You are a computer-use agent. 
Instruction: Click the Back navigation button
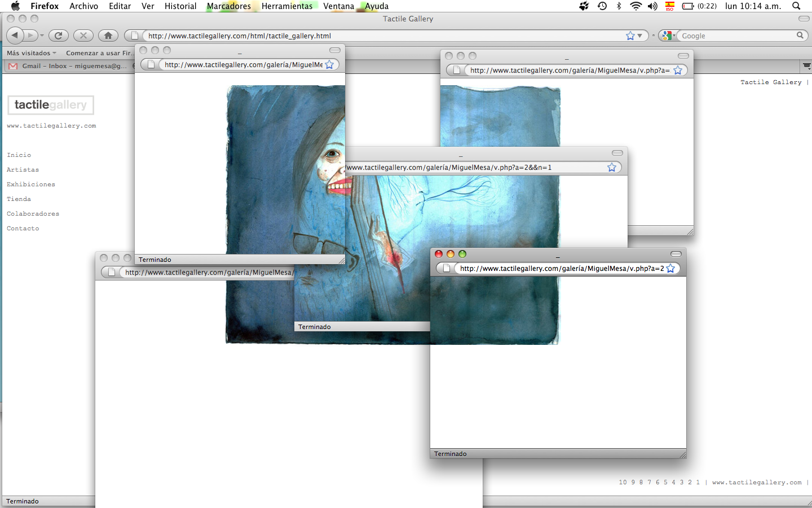[x=15, y=36]
